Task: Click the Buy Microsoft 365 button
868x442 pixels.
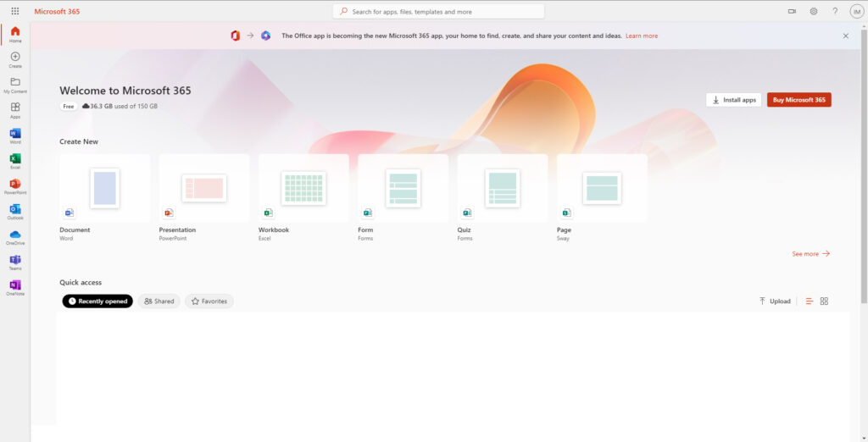Action: pyautogui.click(x=798, y=100)
